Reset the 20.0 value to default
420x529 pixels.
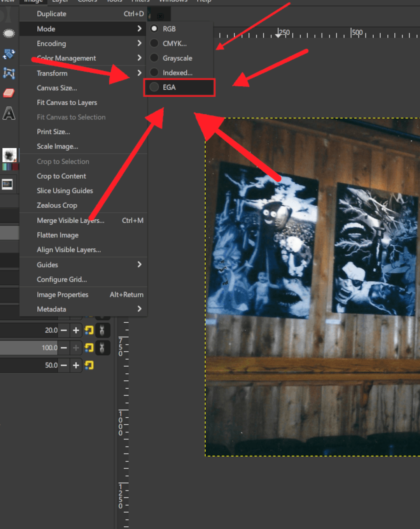[89, 330]
